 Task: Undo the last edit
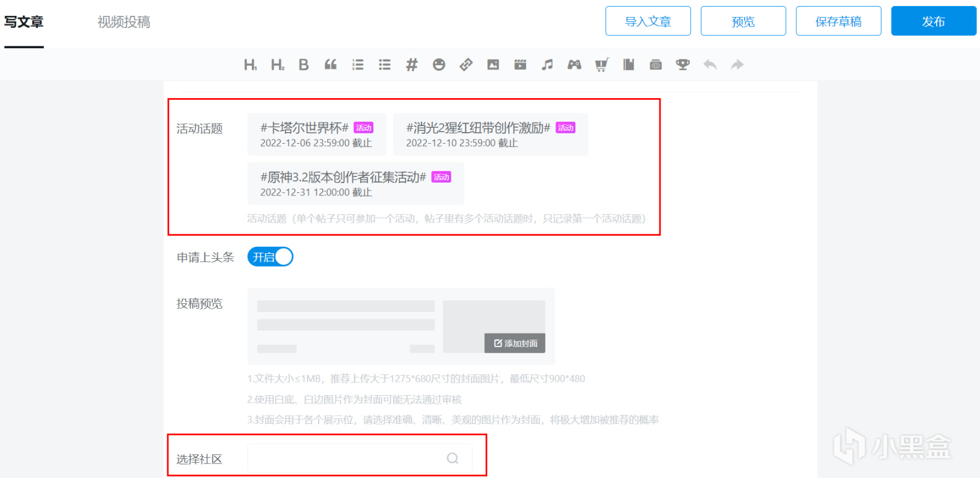[x=710, y=65]
